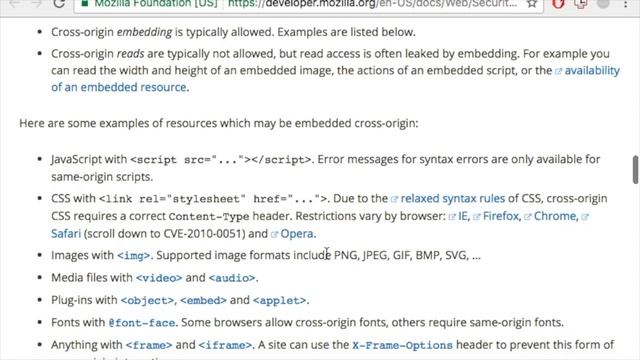Screen dimensions: 640x360
Task: Click the code text <link rel="stylesheet" href="...">
Action: tap(213, 199)
